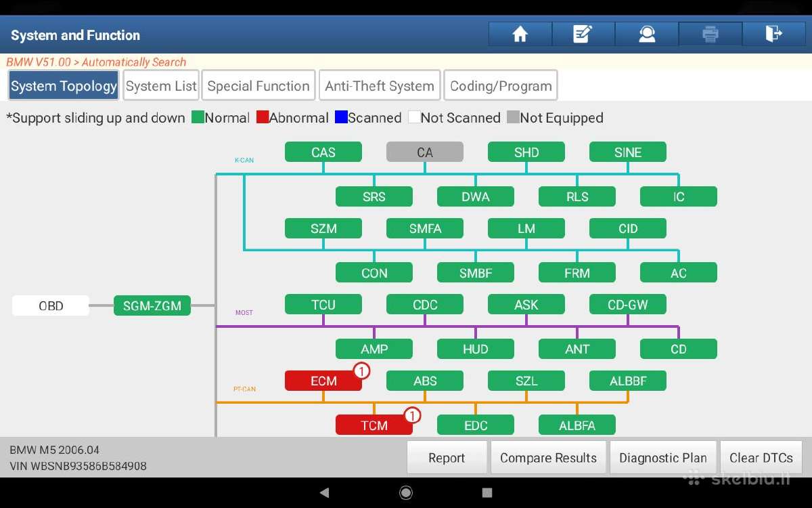
Task: Open the Diagnostic Plan
Action: click(x=663, y=458)
